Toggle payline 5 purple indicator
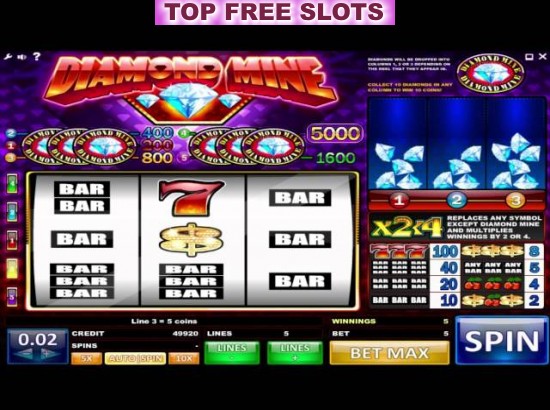Viewport: 550px width, 410px height. (12, 297)
